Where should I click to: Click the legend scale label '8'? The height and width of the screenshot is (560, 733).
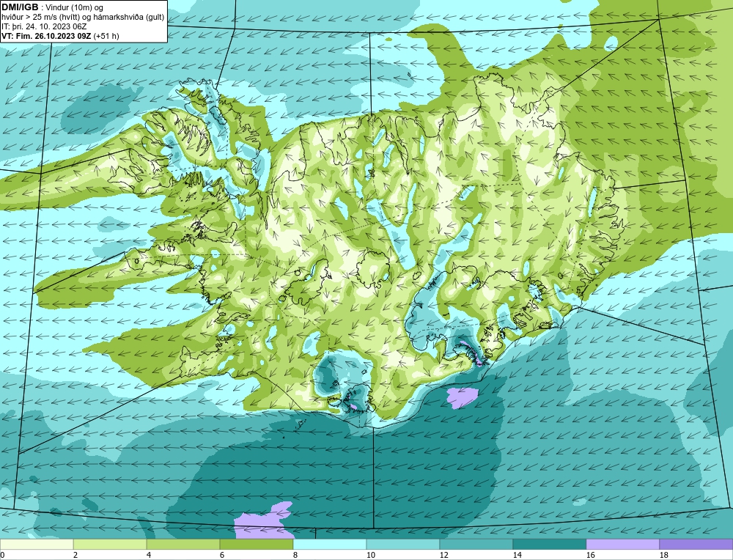tap(295, 555)
